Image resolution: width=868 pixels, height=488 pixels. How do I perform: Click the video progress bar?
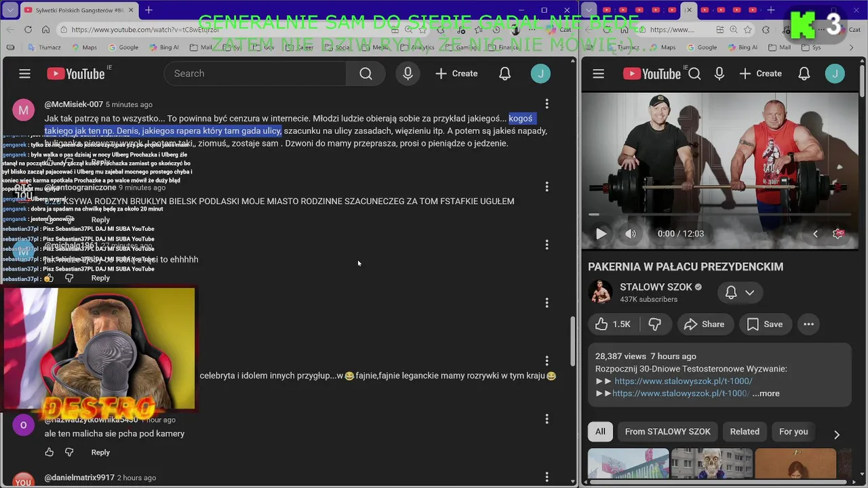coord(719,214)
